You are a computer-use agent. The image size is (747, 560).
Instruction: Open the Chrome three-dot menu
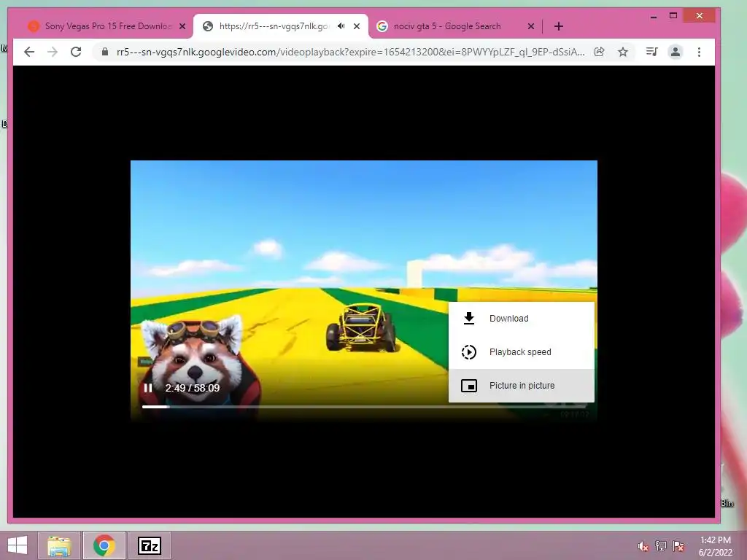point(699,52)
